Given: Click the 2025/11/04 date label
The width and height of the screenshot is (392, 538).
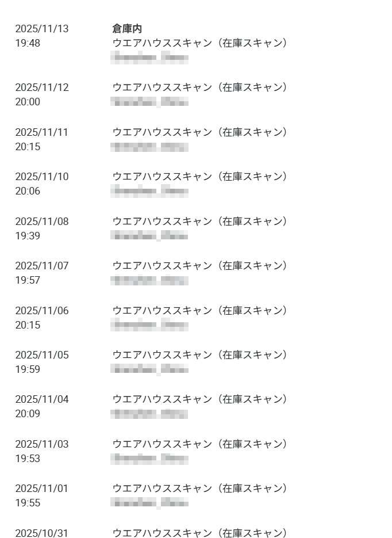Looking at the screenshot, I should [41, 399].
